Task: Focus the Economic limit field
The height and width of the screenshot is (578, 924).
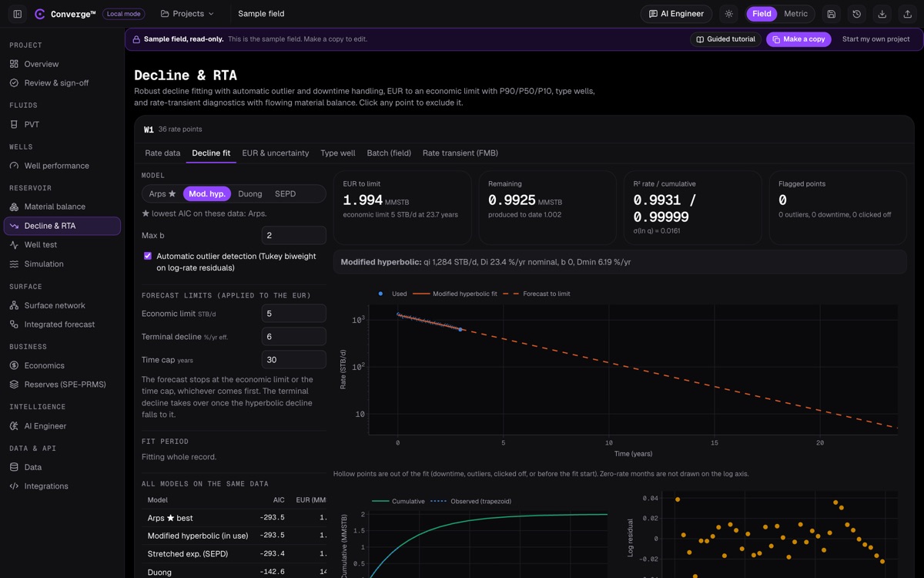Action: click(x=294, y=314)
